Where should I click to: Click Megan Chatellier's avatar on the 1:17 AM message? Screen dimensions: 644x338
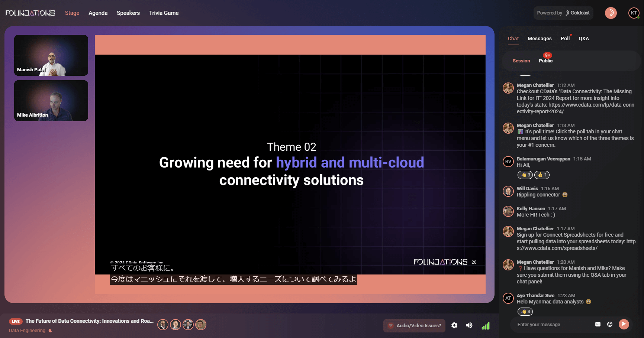click(508, 231)
